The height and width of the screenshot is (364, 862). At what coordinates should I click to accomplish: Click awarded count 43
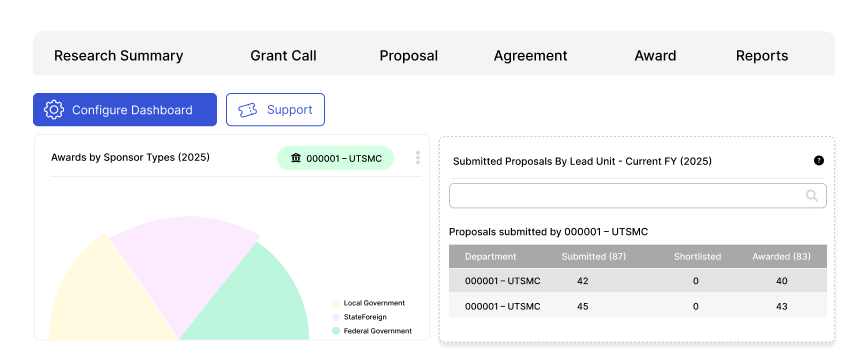[x=782, y=306]
